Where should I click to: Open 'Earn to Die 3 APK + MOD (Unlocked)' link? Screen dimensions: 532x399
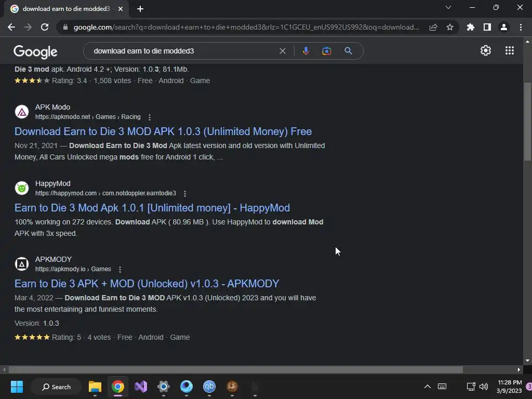(147, 284)
